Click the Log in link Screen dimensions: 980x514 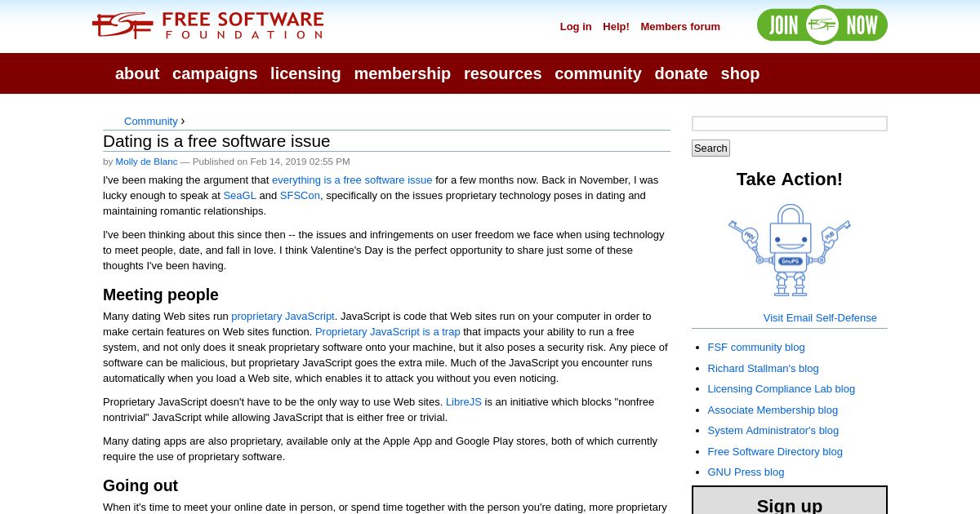coord(576,27)
